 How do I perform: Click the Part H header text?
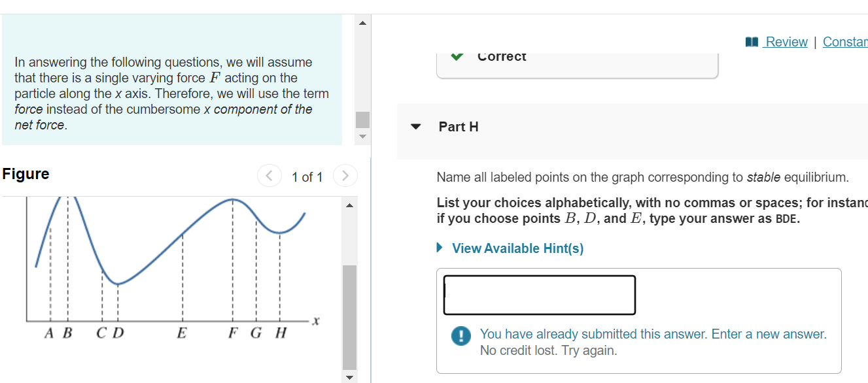coord(458,127)
